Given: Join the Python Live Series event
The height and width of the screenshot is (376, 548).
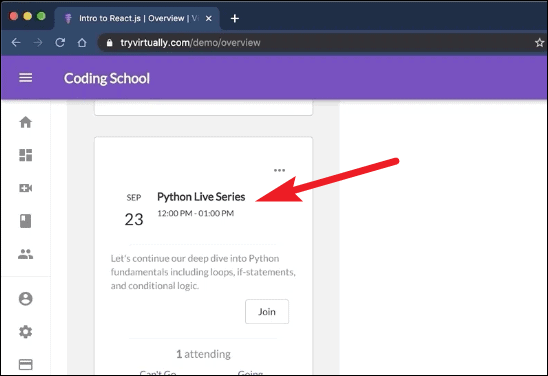Looking at the screenshot, I should (x=267, y=311).
